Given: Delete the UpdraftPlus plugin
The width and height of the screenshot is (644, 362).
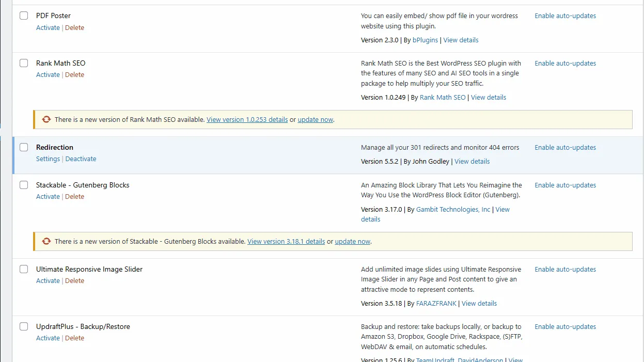Looking at the screenshot, I should click(74, 338).
